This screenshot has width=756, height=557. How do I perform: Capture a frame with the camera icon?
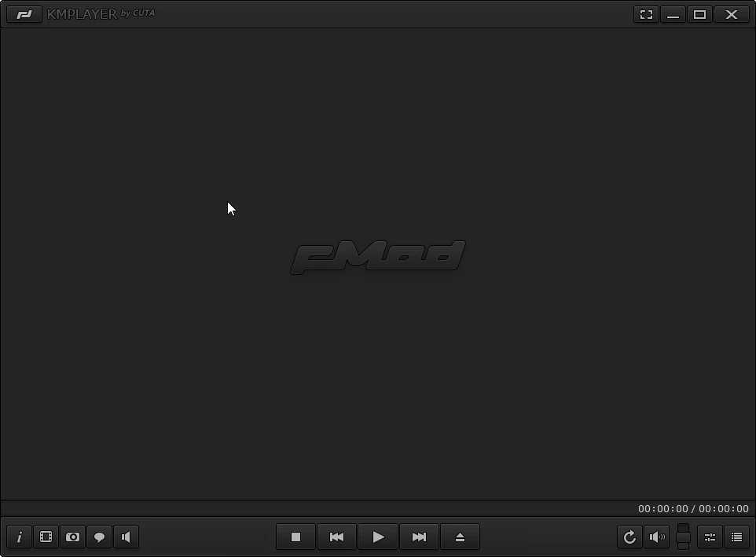click(x=73, y=537)
